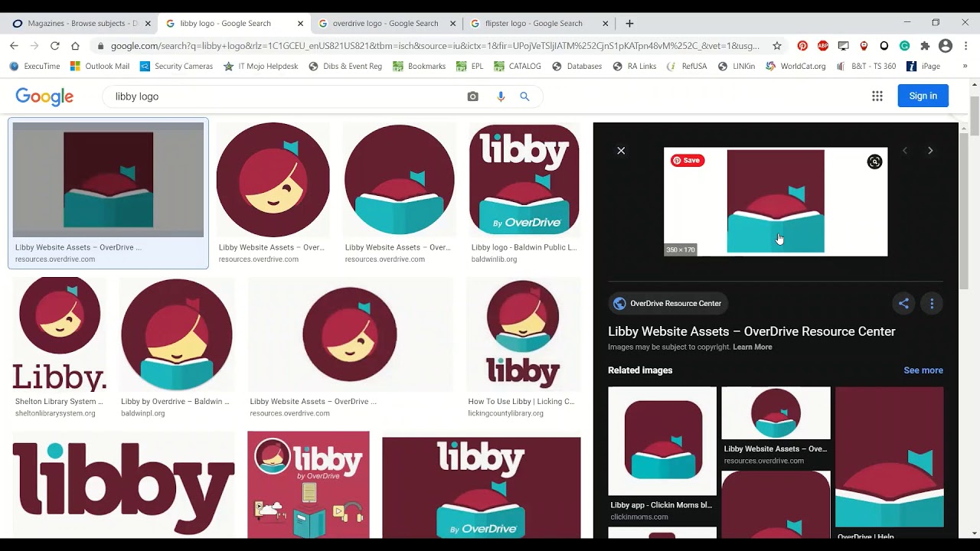
Task: Open the Clickin Moms related image
Action: pos(662,441)
